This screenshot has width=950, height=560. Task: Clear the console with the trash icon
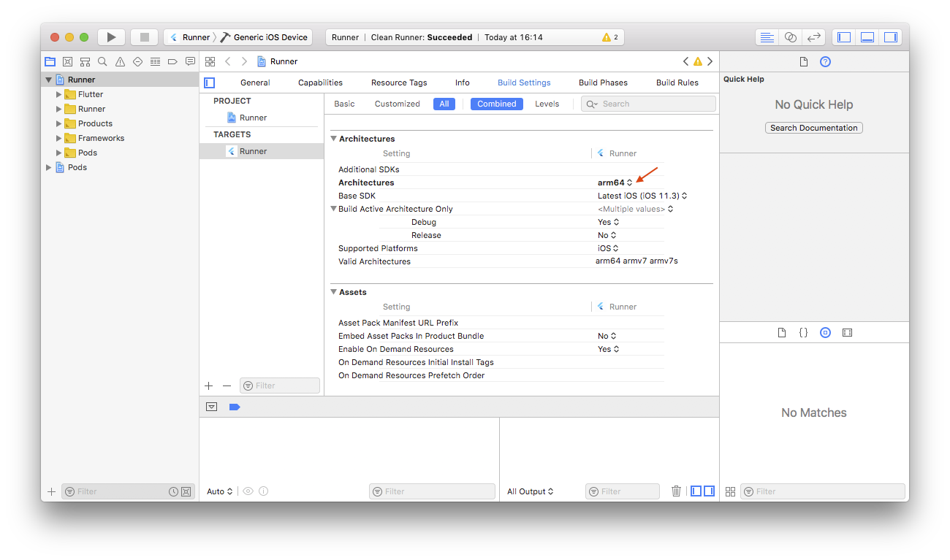click(x=677, y=491)
